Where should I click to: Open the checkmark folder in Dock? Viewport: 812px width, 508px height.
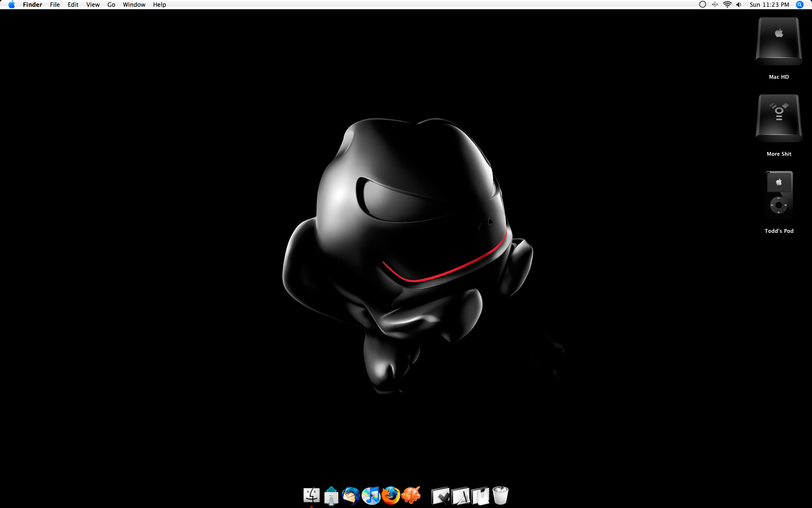coord(440,496)
